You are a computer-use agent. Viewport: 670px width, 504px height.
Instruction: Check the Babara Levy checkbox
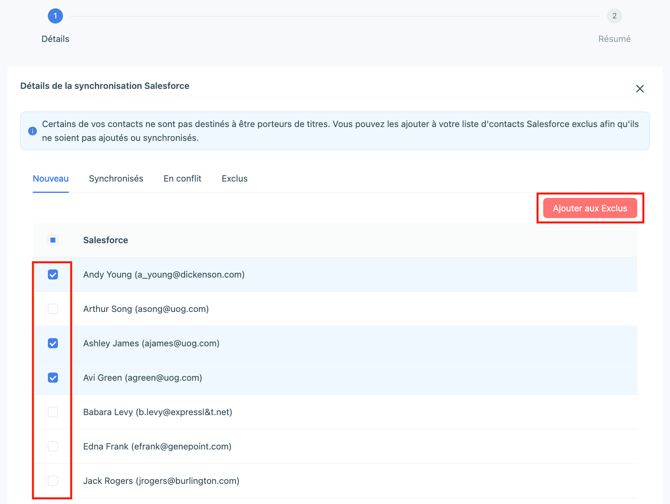coord(53,412)
